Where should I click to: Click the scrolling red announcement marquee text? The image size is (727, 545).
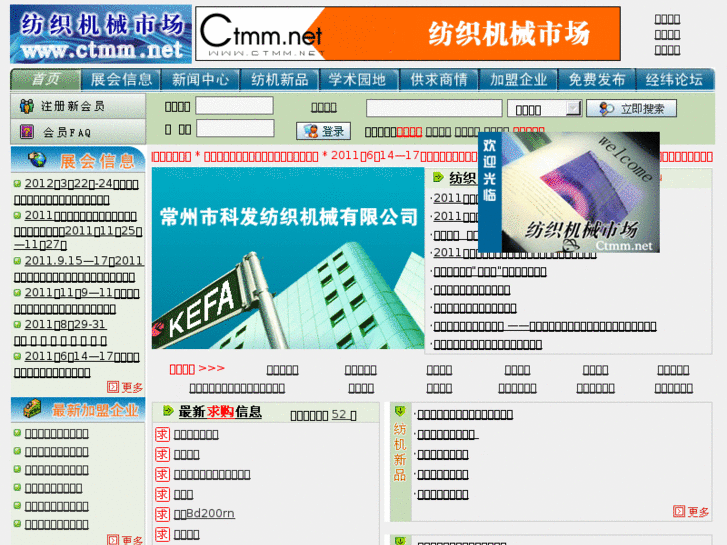pyautogui.click(x=314, y=156)
